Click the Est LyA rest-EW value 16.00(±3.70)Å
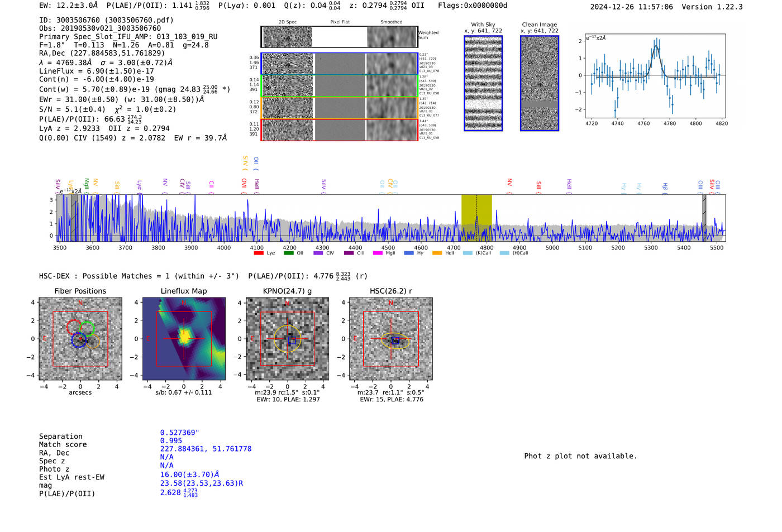The height and width of the screenshot is (532, 782). pos(190,475)
